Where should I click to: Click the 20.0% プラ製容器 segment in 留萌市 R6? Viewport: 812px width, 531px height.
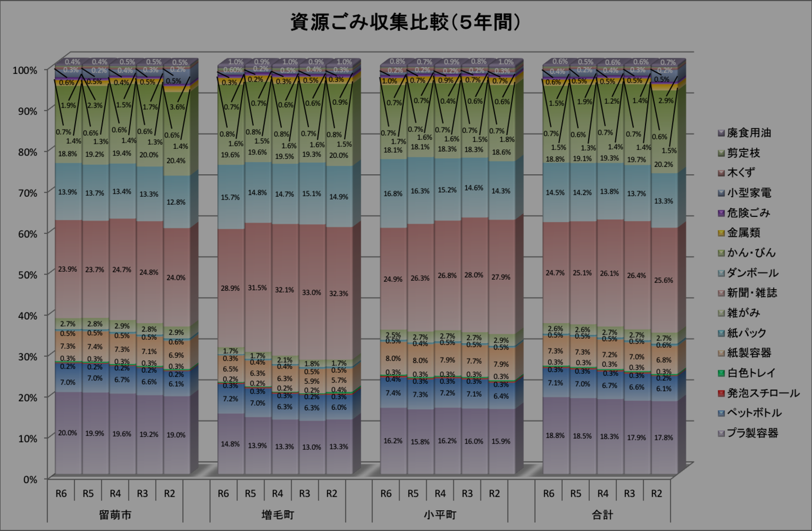point(67,433)
